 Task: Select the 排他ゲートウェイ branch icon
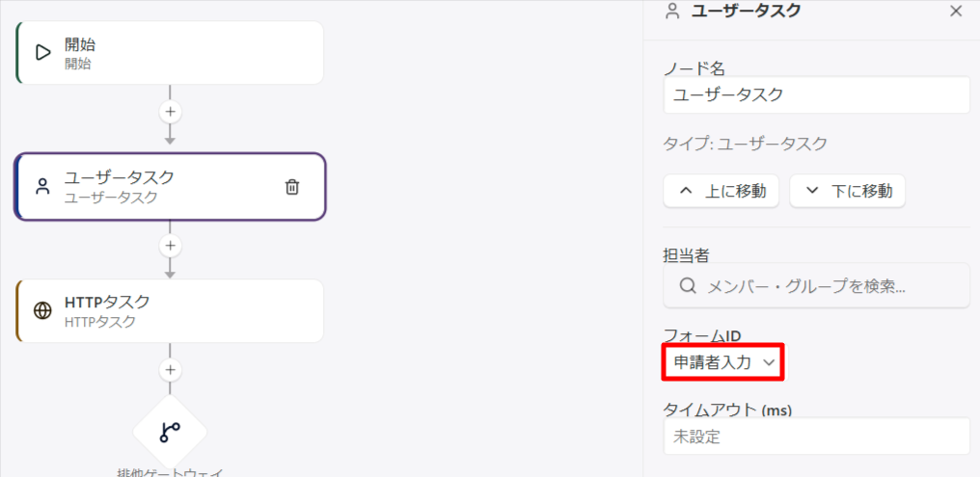pyautogui.click(x=170, y=432)
